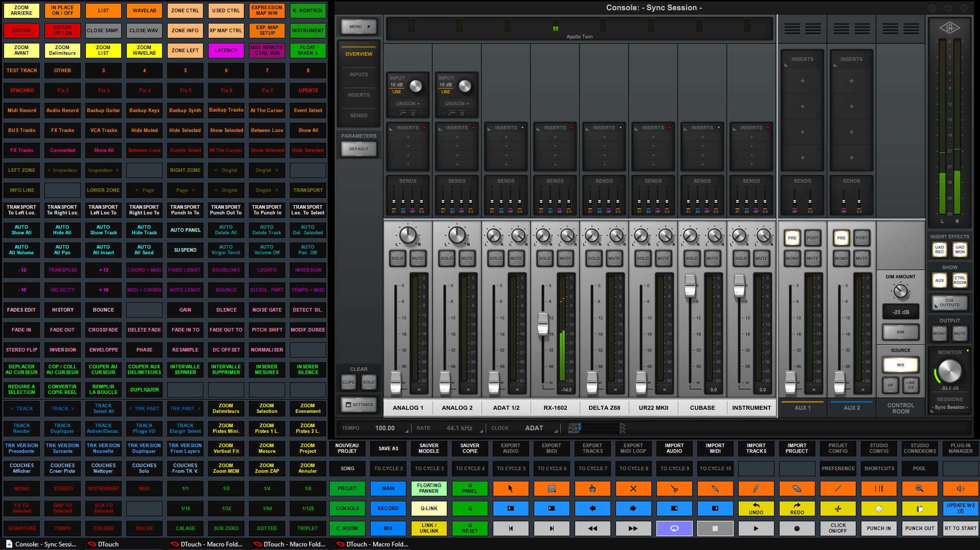This screenshot has width=980, height=550.
Task: Select the range selection tool icon
Action: point(552,489)
